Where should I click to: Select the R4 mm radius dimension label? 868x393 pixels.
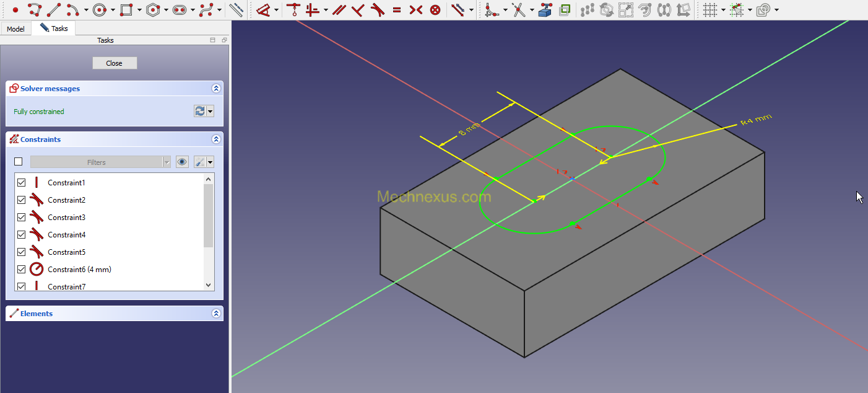point(757,120)
